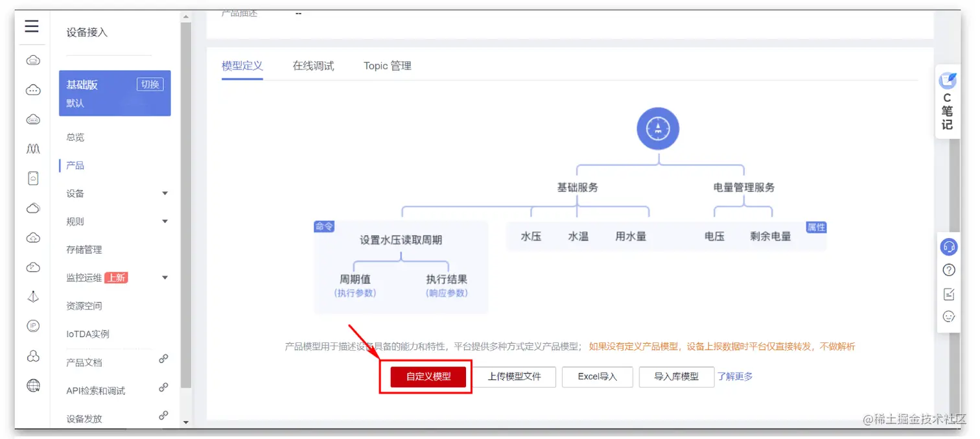
Task: Click the 切换 edition switch button
Action: [150, 84]
